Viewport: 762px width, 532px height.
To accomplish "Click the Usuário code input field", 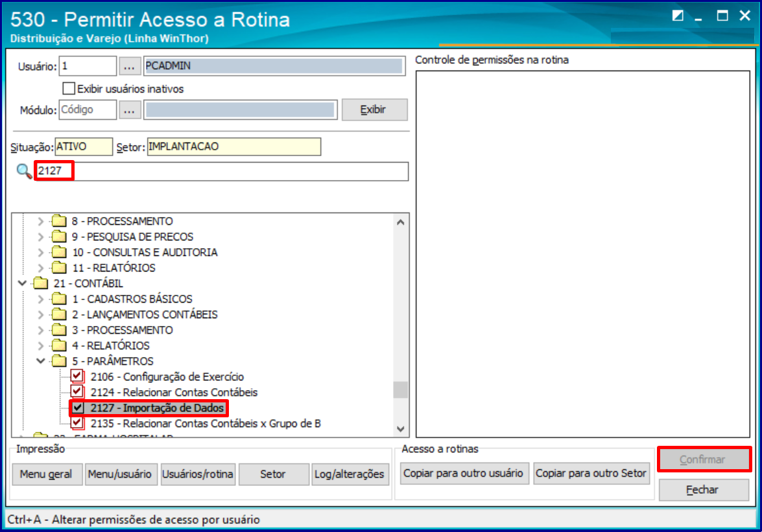I will (88, 66).
